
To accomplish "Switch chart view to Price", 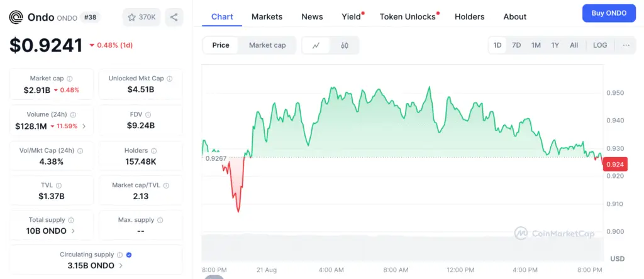I will click(221, 45).
